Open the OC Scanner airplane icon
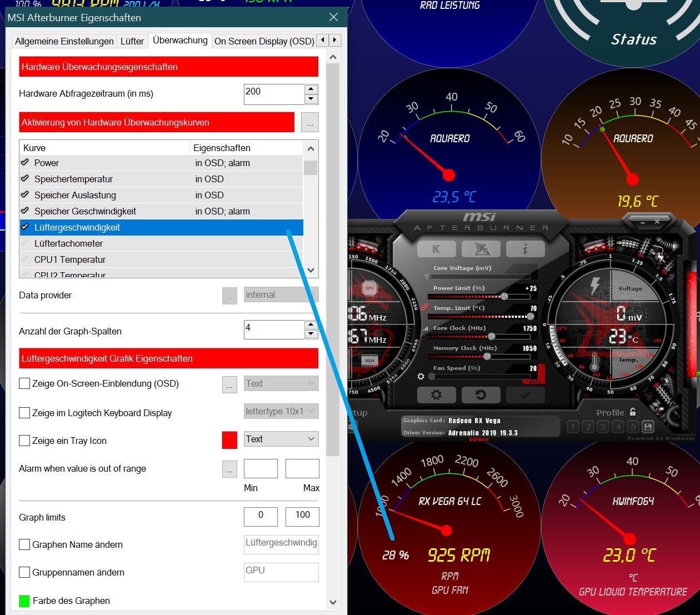This screenshot has height=615, width=700. coord(481,249)
